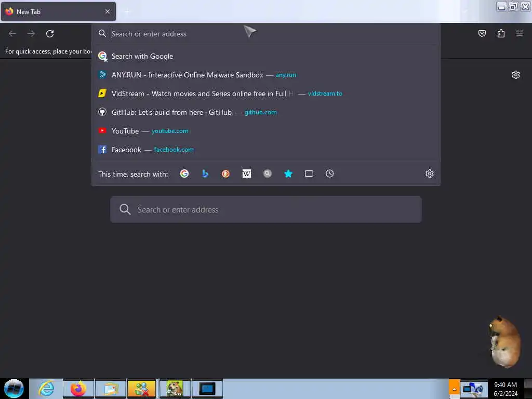Show hidden system tray icons

tap(454, 389)
